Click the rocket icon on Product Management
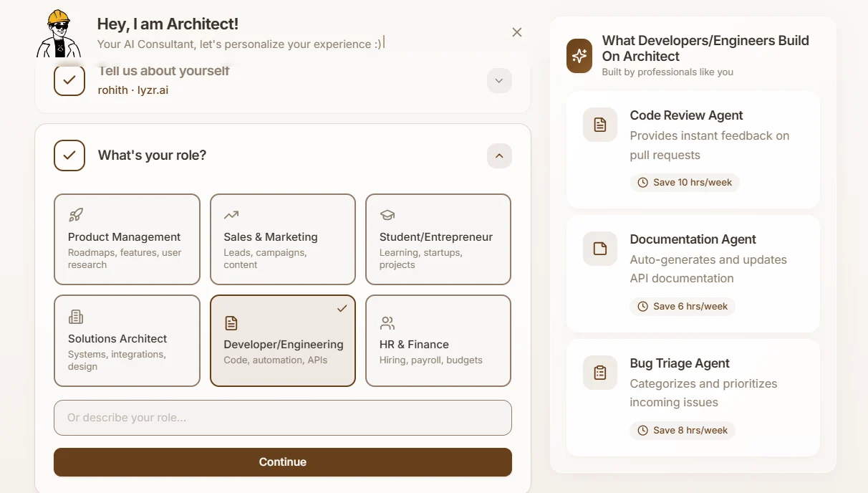This screenshot has height=493, width=868. pyautogui.click(x=76, y=215)
